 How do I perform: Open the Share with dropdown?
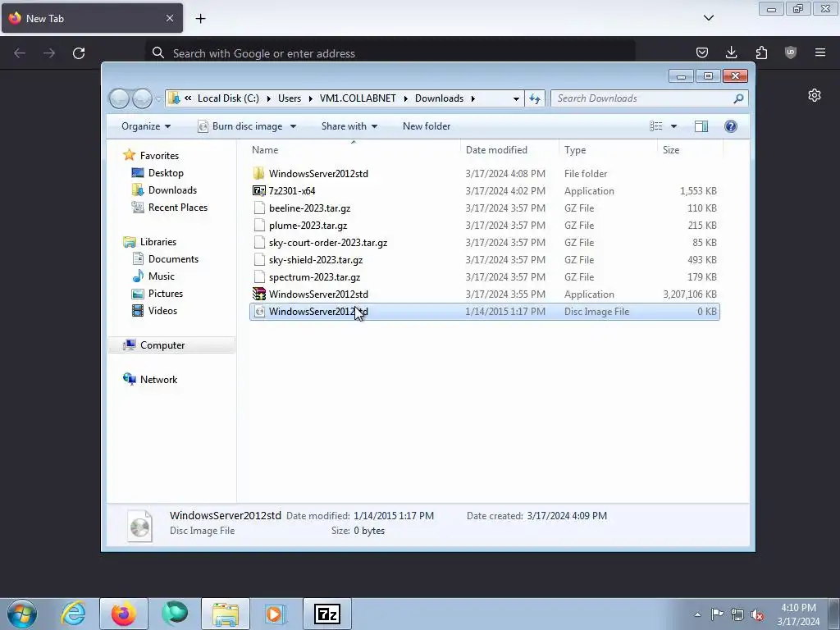(x=349, y=126)
